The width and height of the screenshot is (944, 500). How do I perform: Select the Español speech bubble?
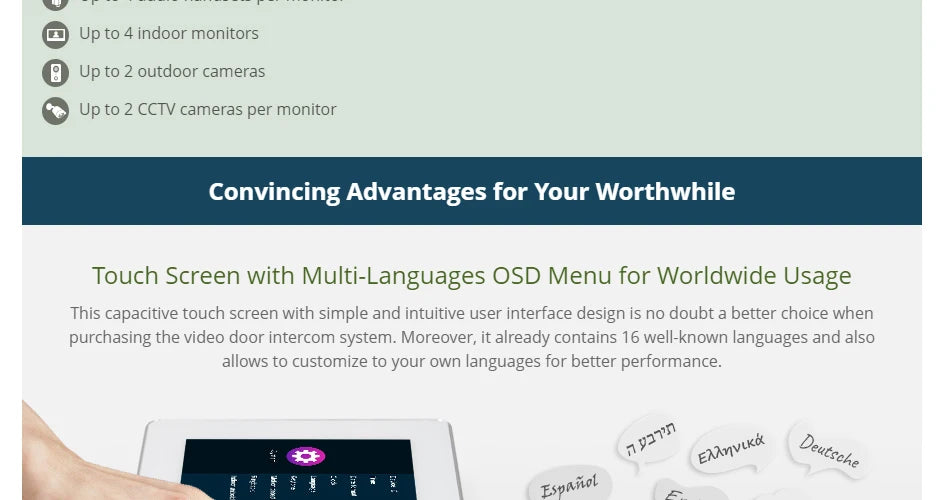coord(569,485)
